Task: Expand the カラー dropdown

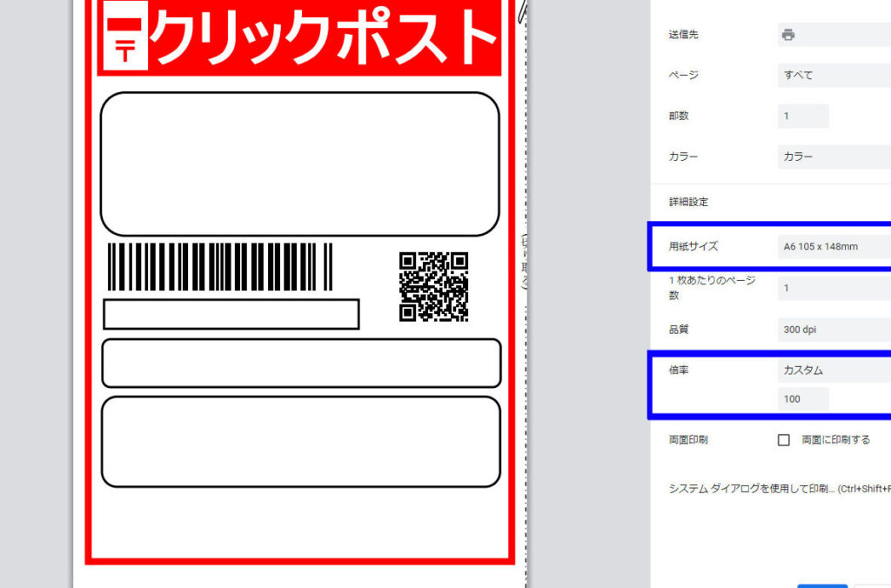Action: (x=833, y=157)
